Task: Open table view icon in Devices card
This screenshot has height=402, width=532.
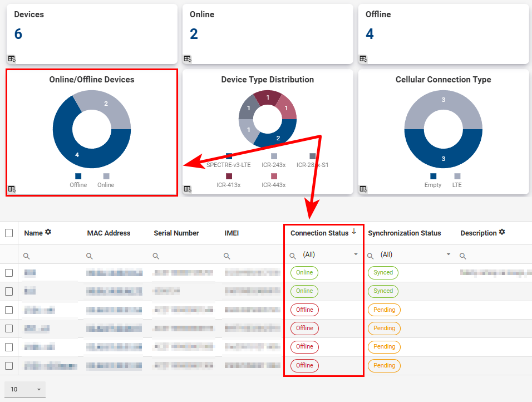Action: click(12, 58)
